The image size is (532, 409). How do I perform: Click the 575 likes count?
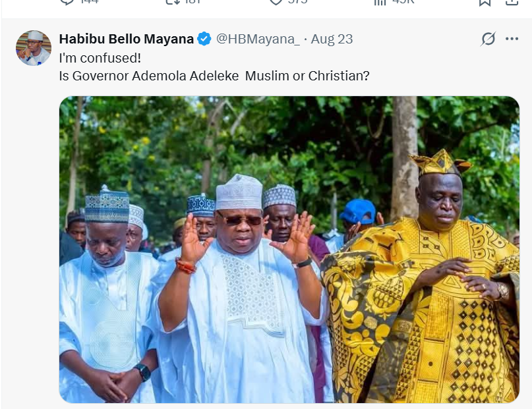pyautogui.click(x=297, y=2)
